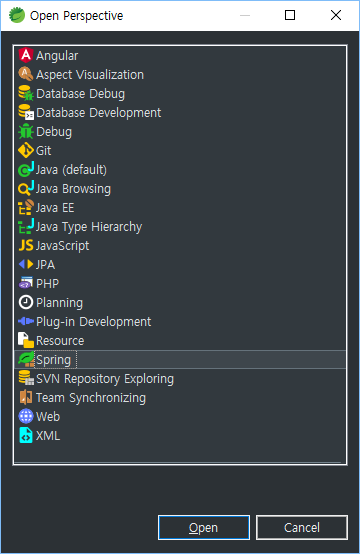
Task: Select the Angular perspective text
Action: (x=57, y=56)
